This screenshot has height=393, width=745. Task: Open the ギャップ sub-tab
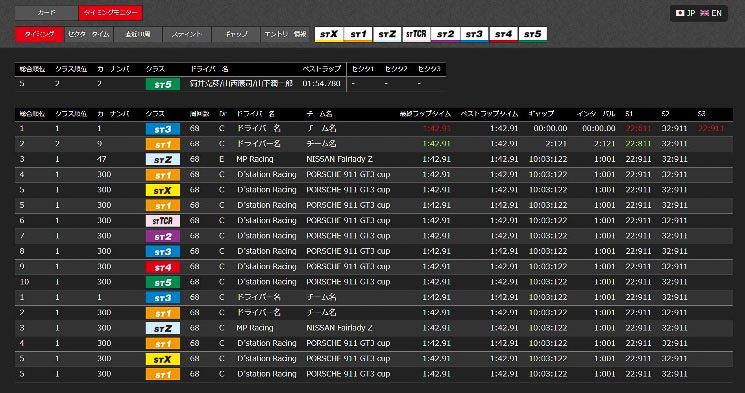click(x=236, y=34)
